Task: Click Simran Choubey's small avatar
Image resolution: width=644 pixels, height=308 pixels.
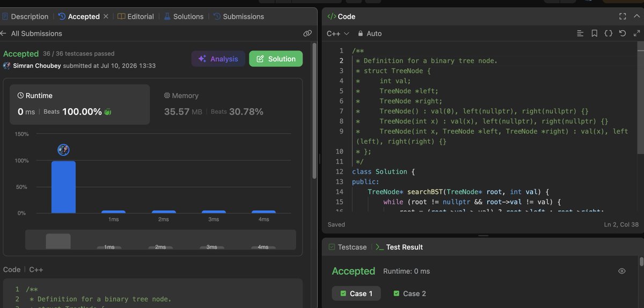Action: click(7, 65)
